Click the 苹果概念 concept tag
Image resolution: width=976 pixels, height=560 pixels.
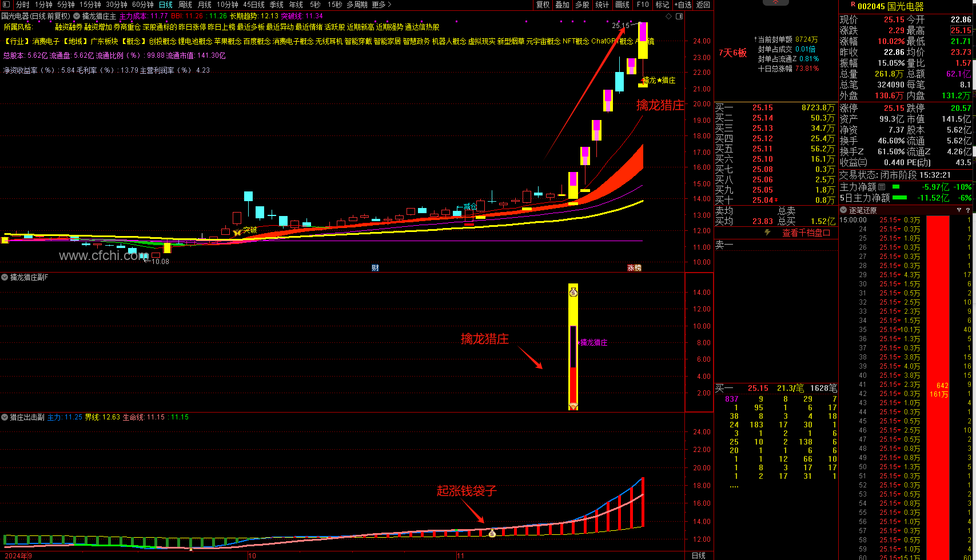point(228,41)
